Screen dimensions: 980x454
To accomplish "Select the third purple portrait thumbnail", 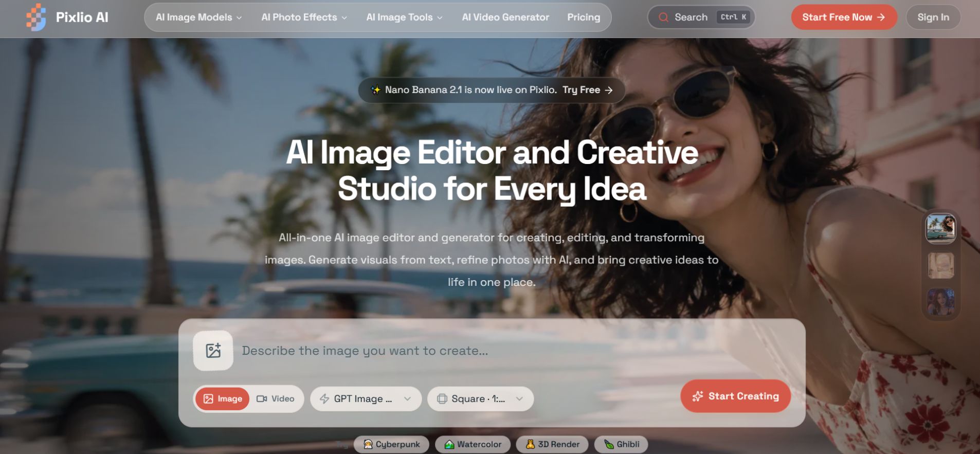I will coord(940,302).
